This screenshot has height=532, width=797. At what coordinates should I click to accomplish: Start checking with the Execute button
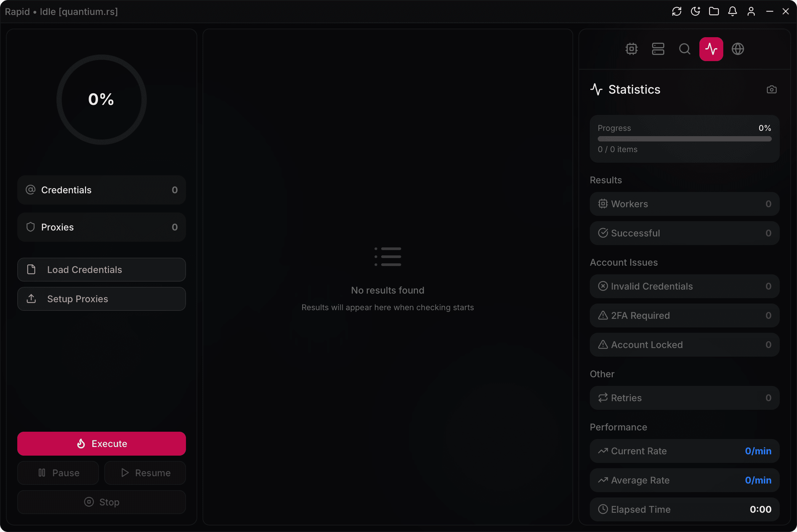point(101,444)
